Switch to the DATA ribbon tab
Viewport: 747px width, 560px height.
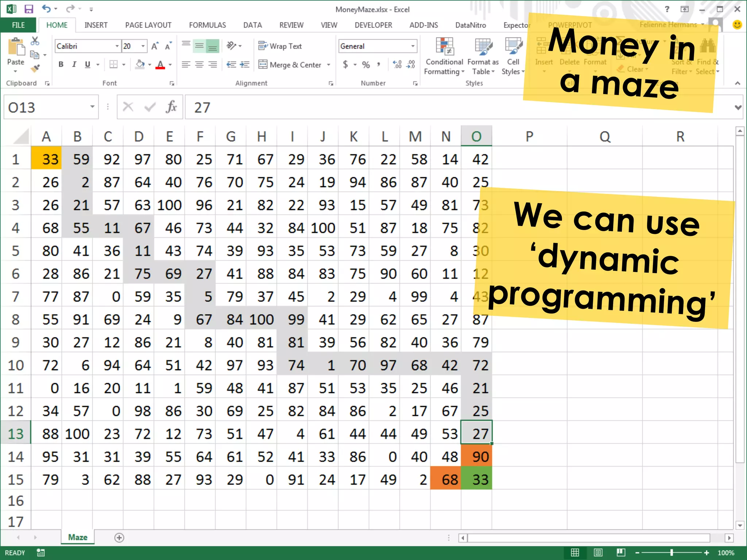coord(252,25)
